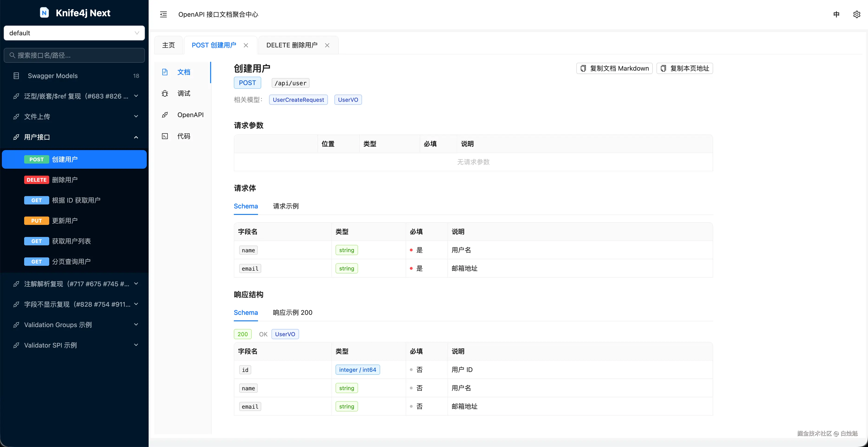Select GET 分页查询用户 in the sidebar
The image size is (868, 447).
pyautogui.click(x=74, y=262)
